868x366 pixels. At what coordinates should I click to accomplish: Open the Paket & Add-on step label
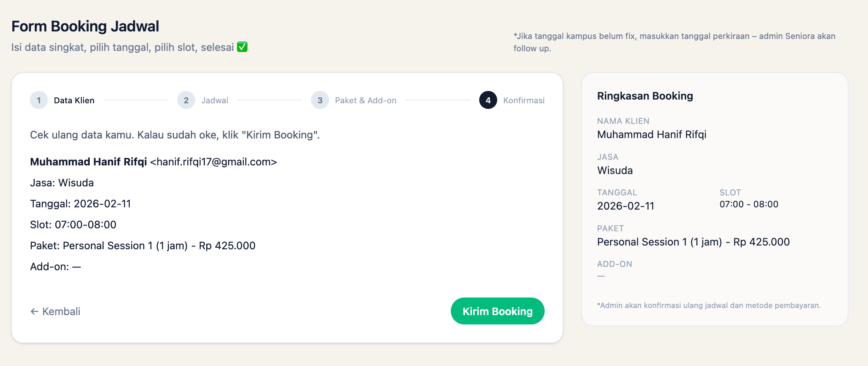click(x=366, y=100)
